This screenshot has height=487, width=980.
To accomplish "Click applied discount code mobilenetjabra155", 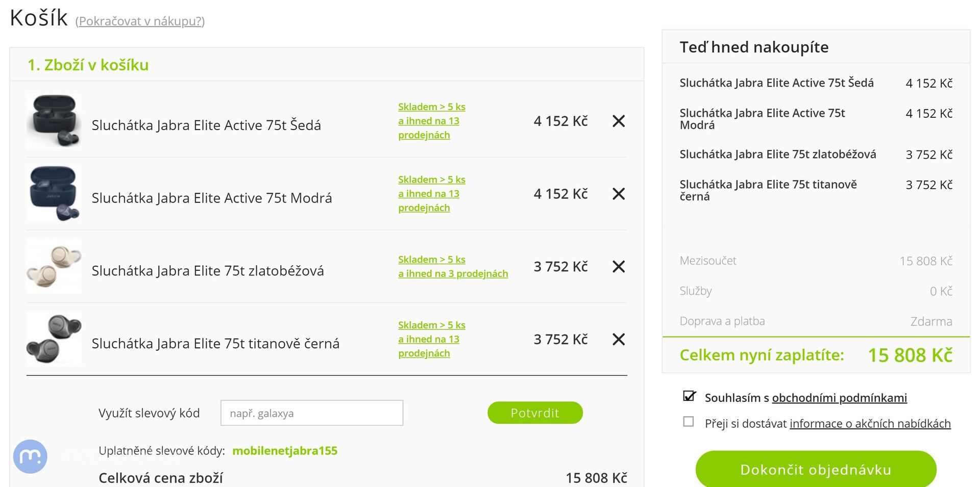I will coord(285,451).
